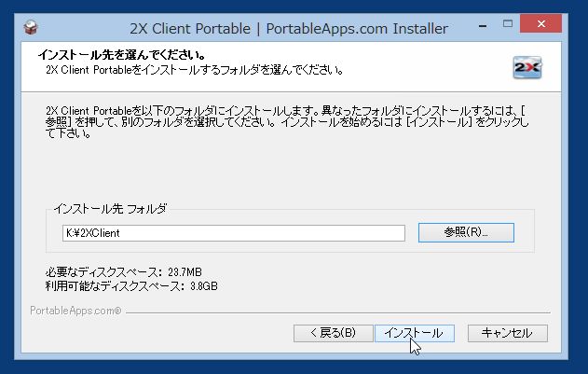This screenshot has height=374, width=588.
Task: Click the PortableApps.com® branding text
Action: (75, 311)
